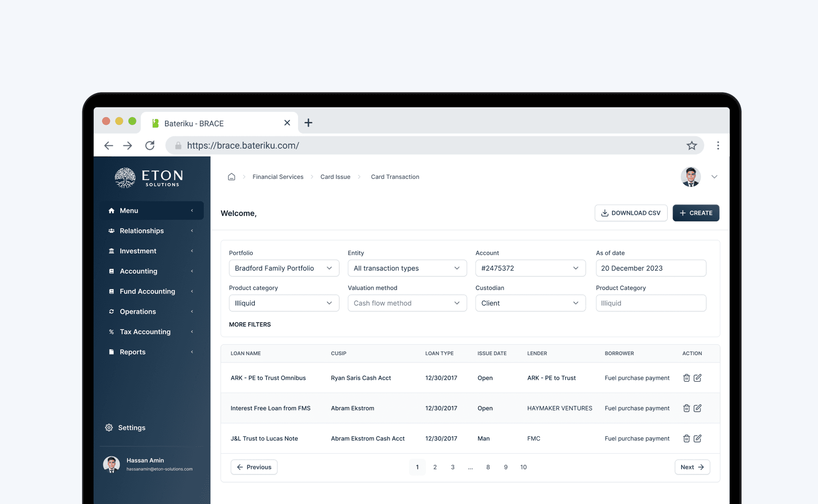Click Abram Ekstrom Cash Acct cell
The height and width of the screenshot is (504, 818).
[x=368, y=438]
